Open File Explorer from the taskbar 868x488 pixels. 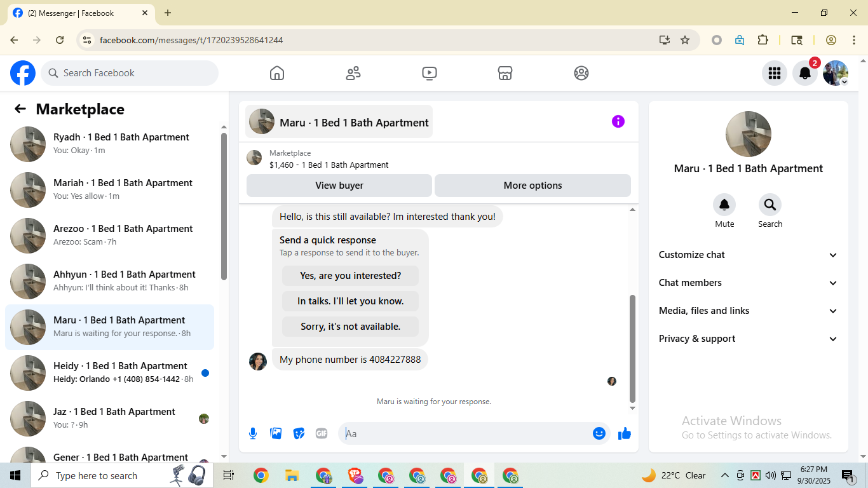292,475
